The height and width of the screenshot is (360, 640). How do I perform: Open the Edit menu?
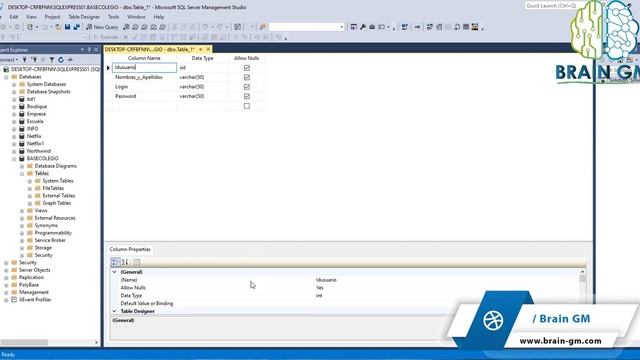[x=14, y=17]
